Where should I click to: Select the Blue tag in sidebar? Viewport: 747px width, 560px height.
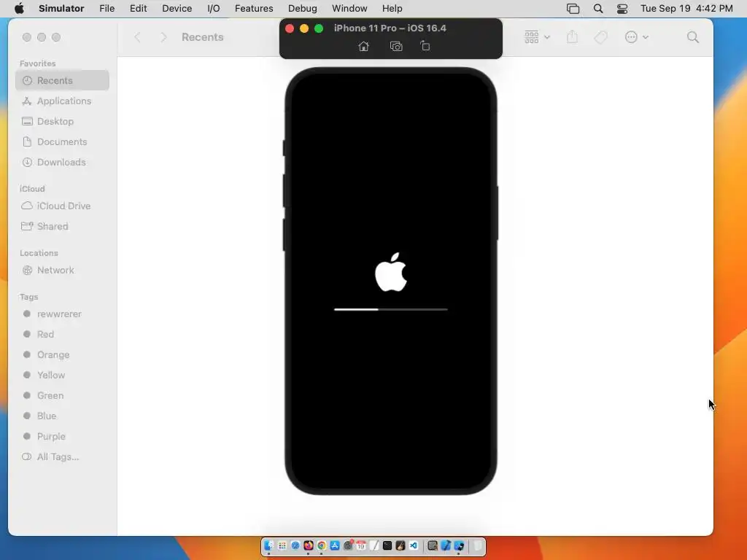click(62, 416)
